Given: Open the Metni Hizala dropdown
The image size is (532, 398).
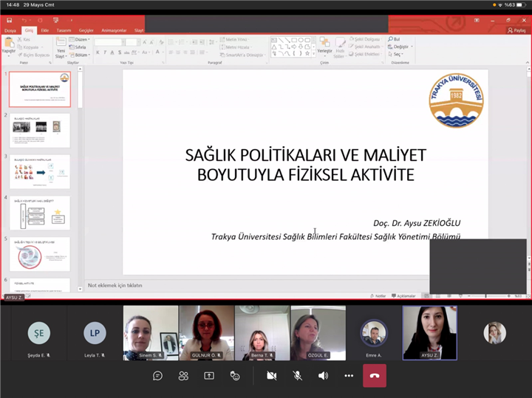Looking at the screenshot, I should pyautogui.click(x=236, y=47).
